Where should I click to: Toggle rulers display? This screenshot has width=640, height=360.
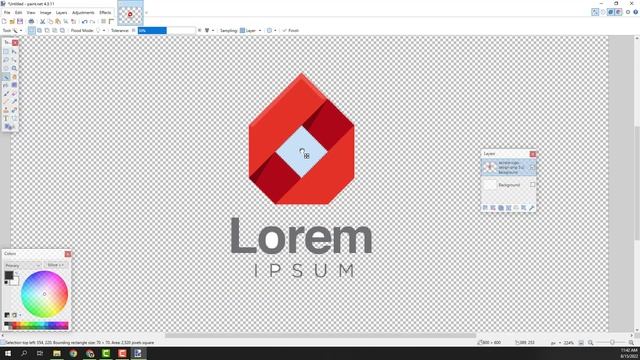pos(111,21)
